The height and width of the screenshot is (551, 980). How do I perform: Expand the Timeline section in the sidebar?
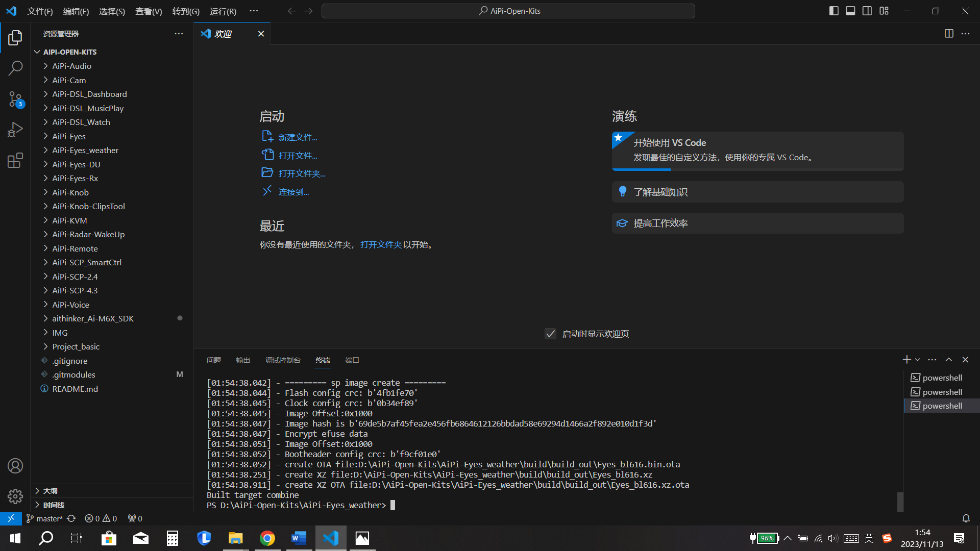tap(112, 505)
